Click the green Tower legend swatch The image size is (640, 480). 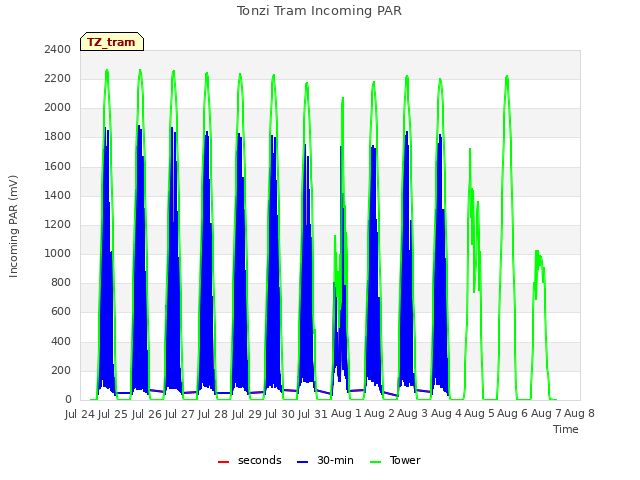click(x=375, y=462)
